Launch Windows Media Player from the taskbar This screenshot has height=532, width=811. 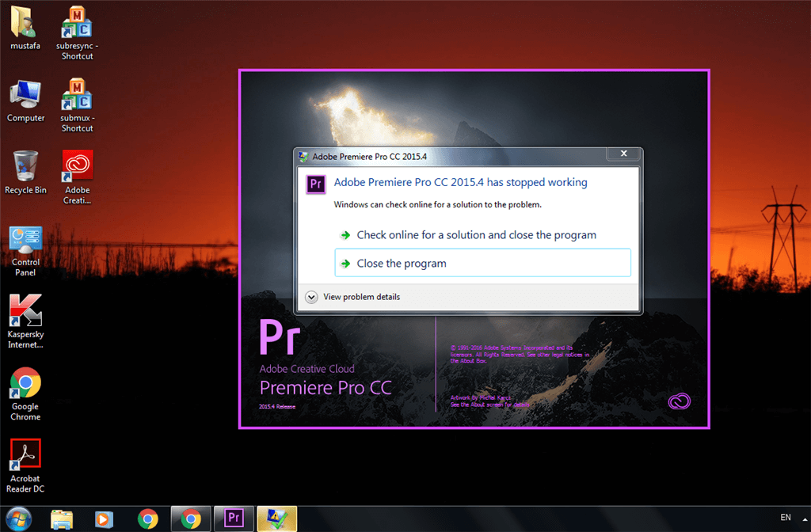pos(104,519)
